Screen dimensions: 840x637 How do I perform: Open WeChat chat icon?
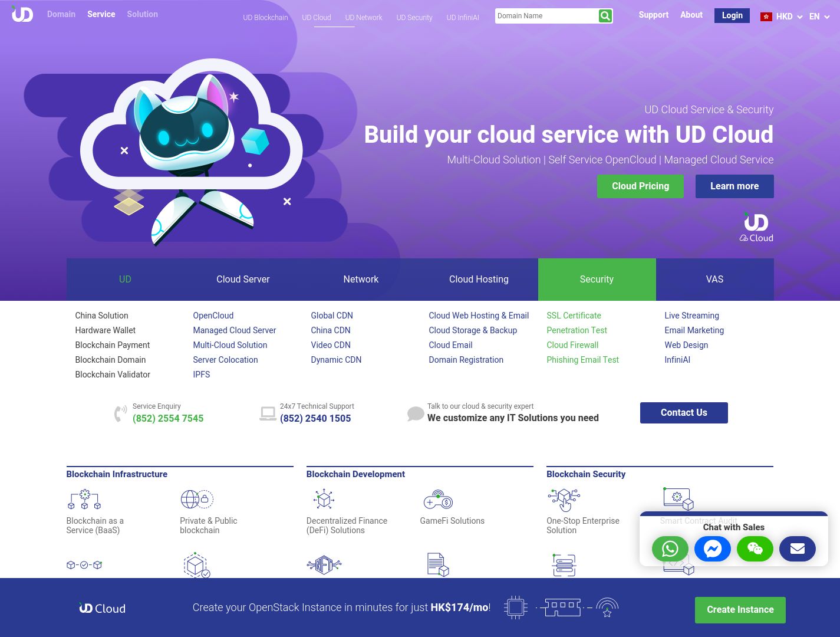(x=755, y=549)
